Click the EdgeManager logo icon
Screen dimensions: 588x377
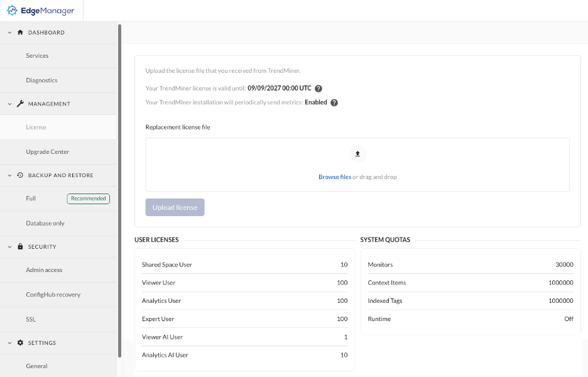pos(12,11)
